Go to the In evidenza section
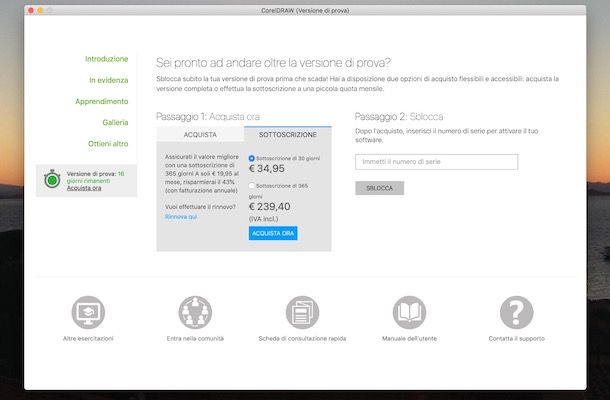Image resolution: width=610 pixels, height=400 pixels. tap(109, 80)
